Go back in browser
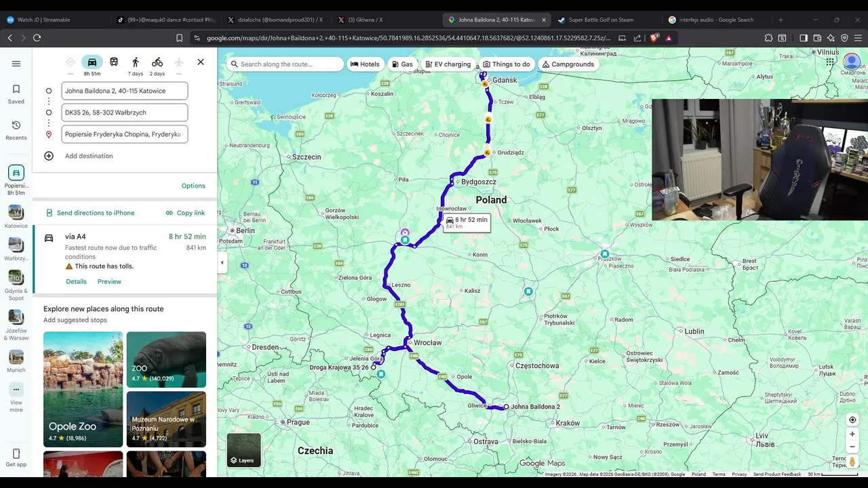 click(9, 38)
